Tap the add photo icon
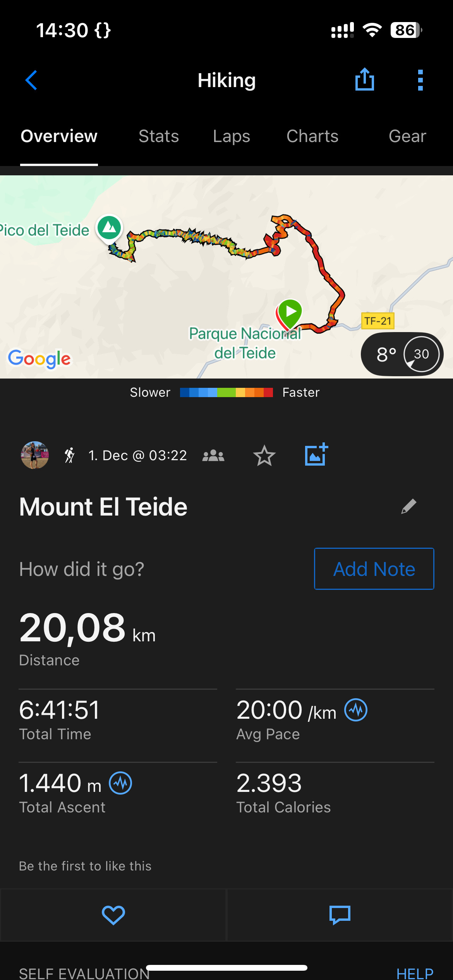Viewport: 453px width, 980px height. (316, 455)
